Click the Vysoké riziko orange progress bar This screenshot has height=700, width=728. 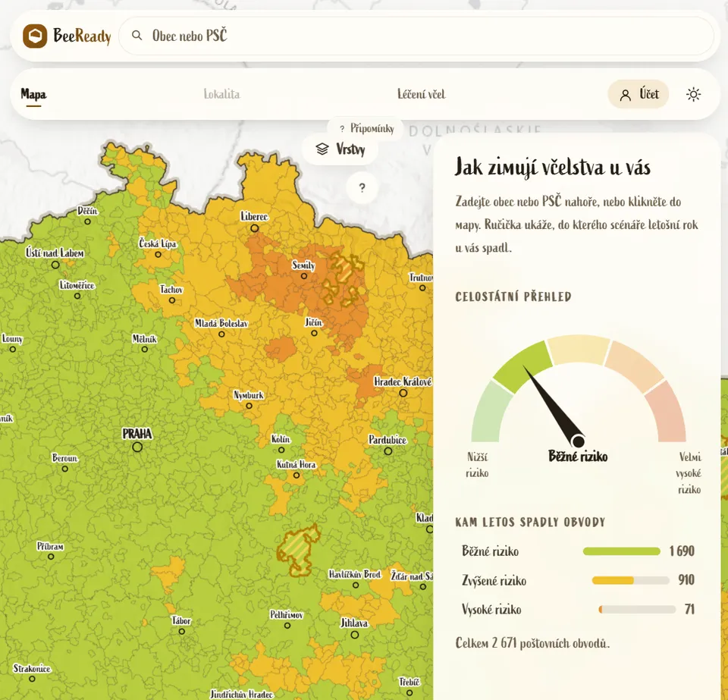[637, 610]
